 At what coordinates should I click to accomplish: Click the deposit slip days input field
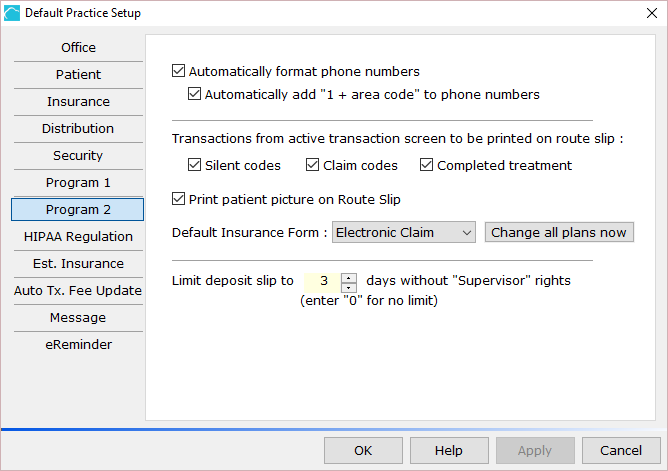coord(322,281)
